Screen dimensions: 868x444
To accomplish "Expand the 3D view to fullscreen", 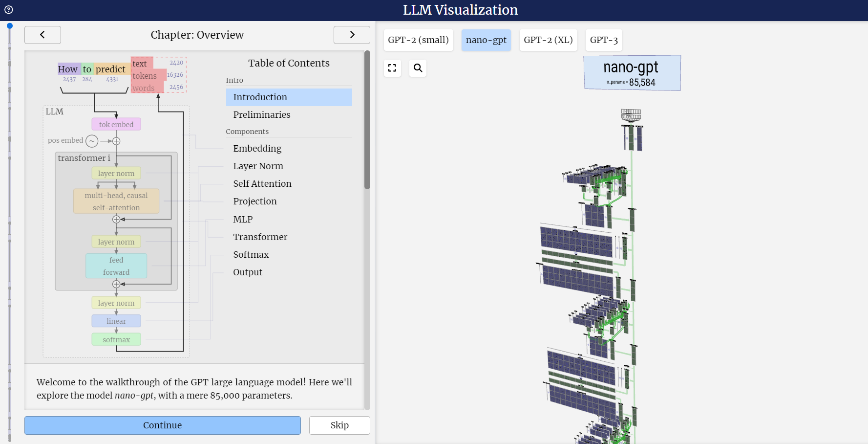I will [392, 68].
